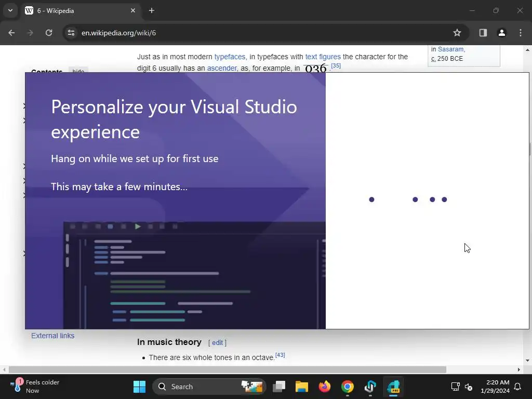Open the Chrome profile avatar
The image size is (532, 399).
[x=501, y=33]
